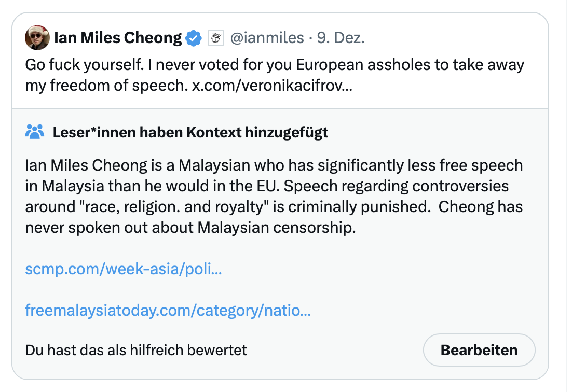Click the blue verified checkmark badge
The height and width of the screenshot is (392, 572).
pos(194,38)
